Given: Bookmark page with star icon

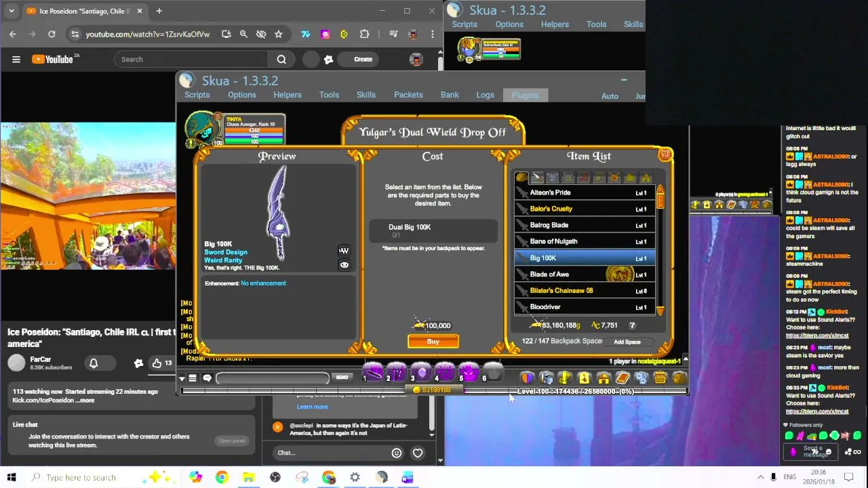Looking at the screenshot, I should pos(278,34).
